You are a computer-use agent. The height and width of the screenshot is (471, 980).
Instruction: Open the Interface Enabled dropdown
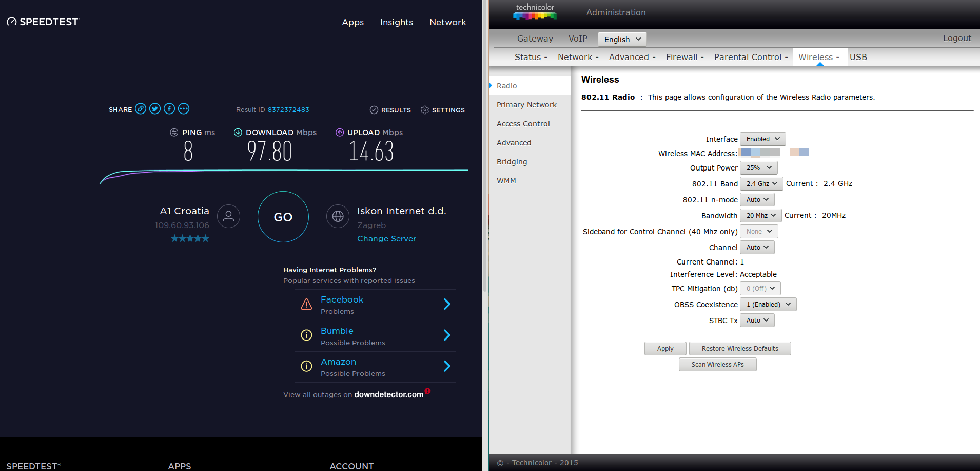click(762, 139)
